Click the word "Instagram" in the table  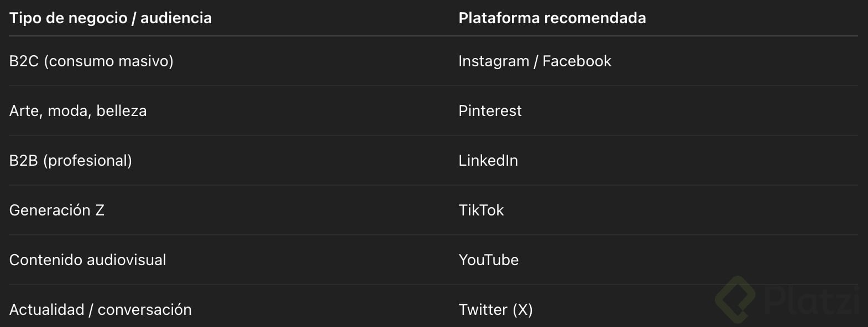494,61
